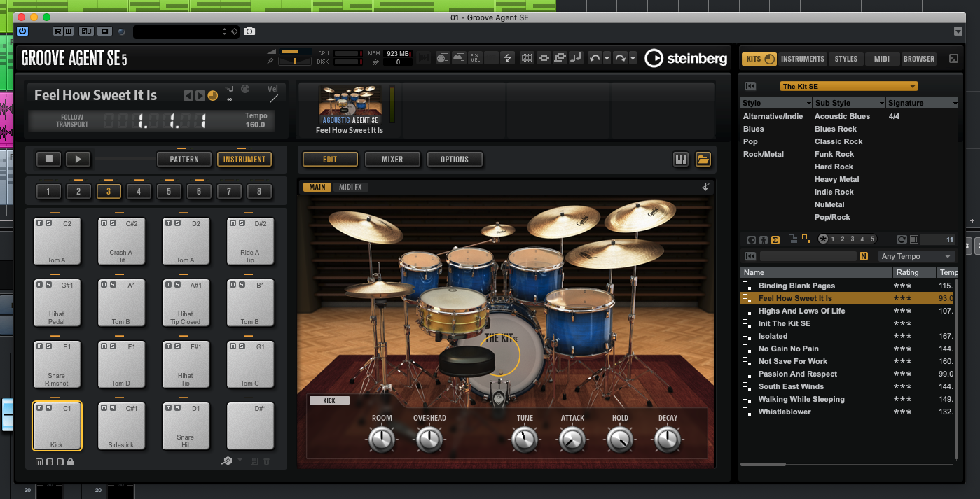This screenshot has height=499, width=980.
Task: Switch pads to Instrument mode
Action: 244,160
